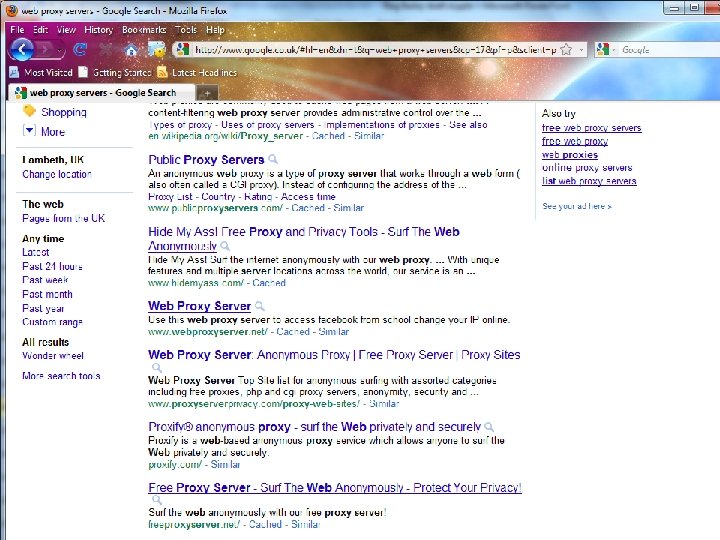
Task: Reload the page with the refresh icon
Action: (x=80, y=49)
